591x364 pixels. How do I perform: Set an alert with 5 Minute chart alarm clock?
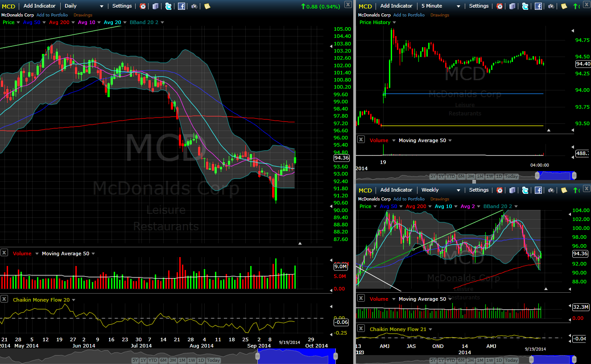pyautogui.click(x=500, y=6)
